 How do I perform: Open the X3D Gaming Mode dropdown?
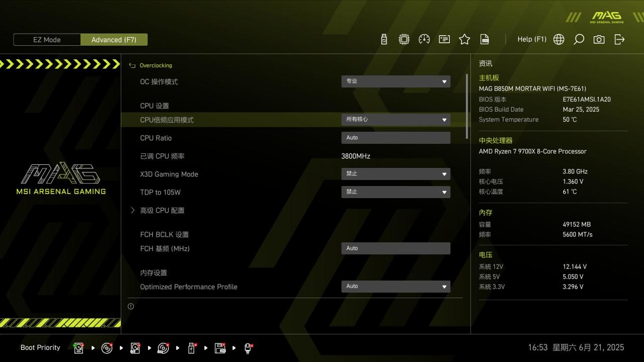coord(395,174)
